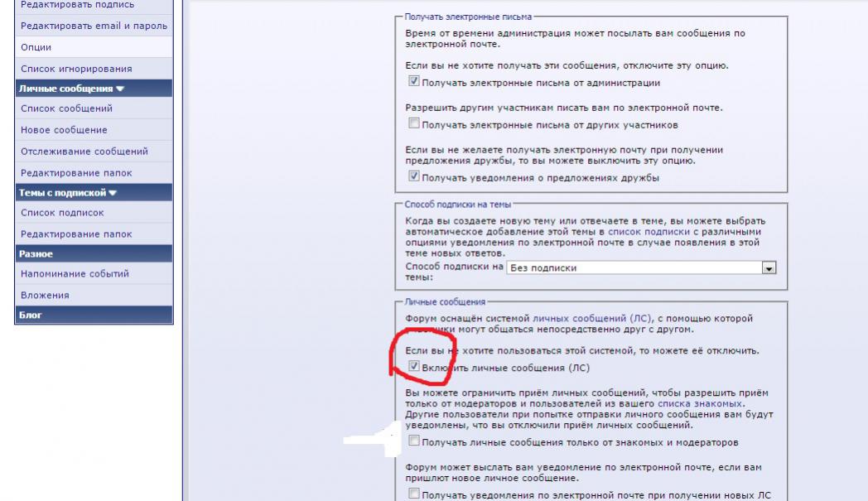The height and width of the screenshot is (501, 868).
Task: Open Редактировать email и пароль
Action: (x=94, y=26)
